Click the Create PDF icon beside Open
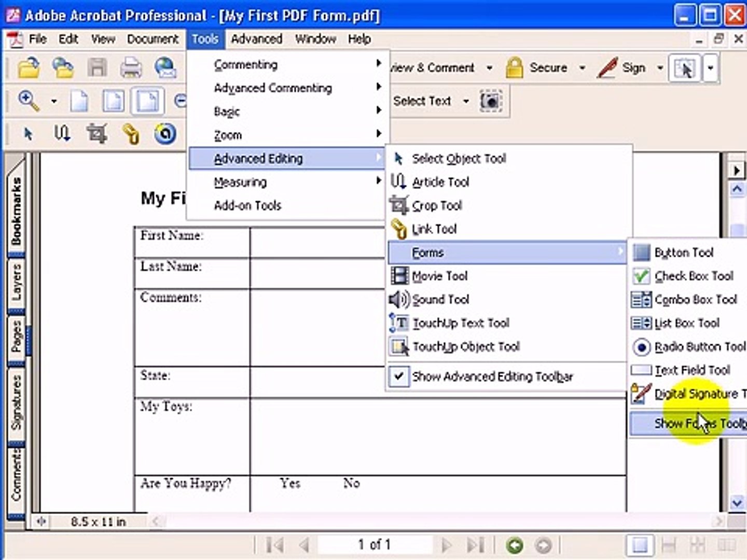 click(63, 68)
